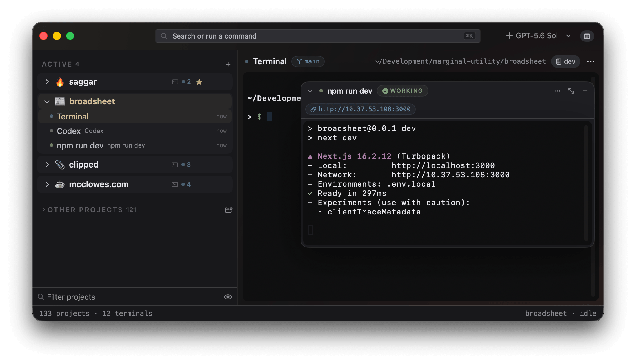Click the WORKING status badge
This screenshot has width=636, height=364.
(403, 91)
